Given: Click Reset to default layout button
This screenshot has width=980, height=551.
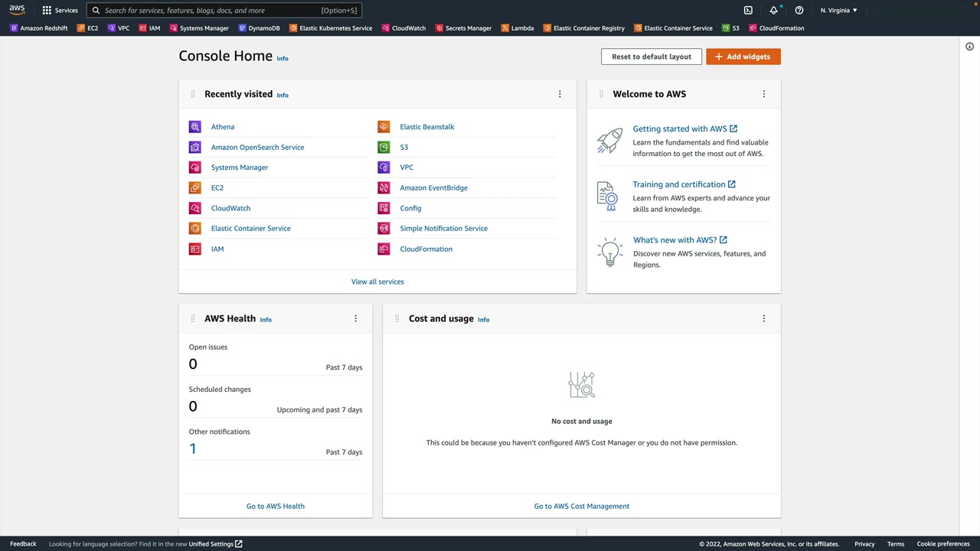Looking at the screenshot, I should coord(652,57).
